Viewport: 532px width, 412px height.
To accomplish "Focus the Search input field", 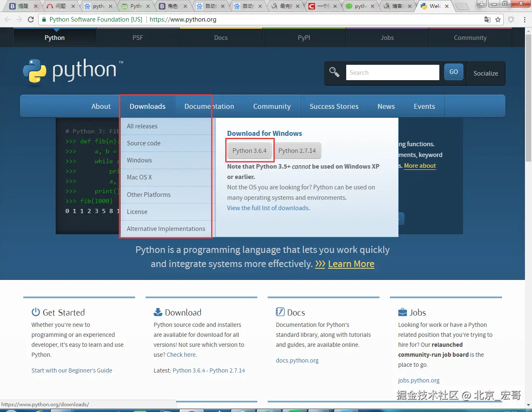I will point(393,72).
